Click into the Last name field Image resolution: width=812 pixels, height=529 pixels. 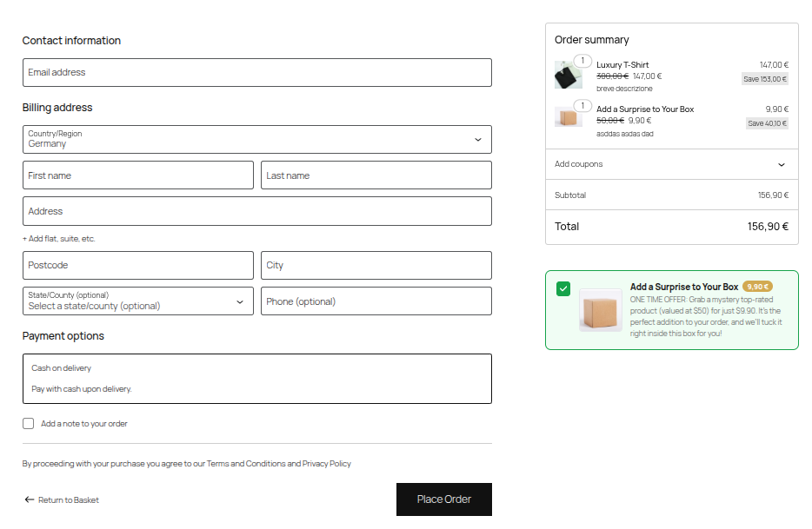pyautogui.click(x=376, y=175)
